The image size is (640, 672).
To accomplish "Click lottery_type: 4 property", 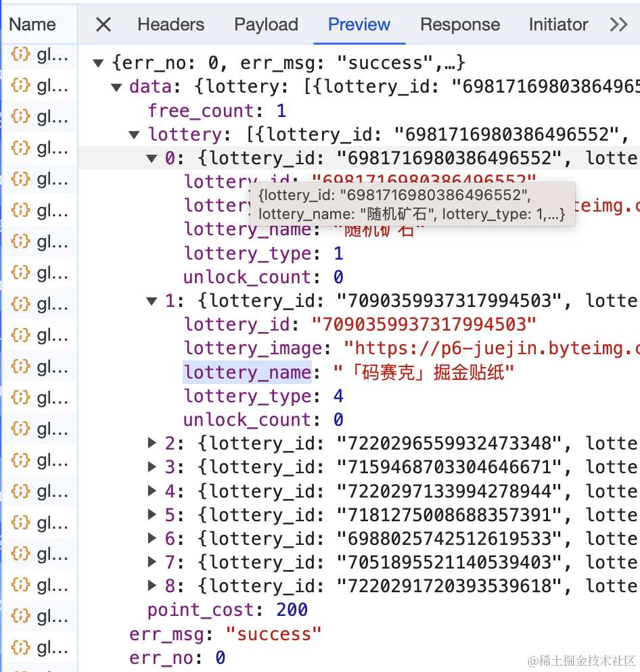I will tap(264, 396).
